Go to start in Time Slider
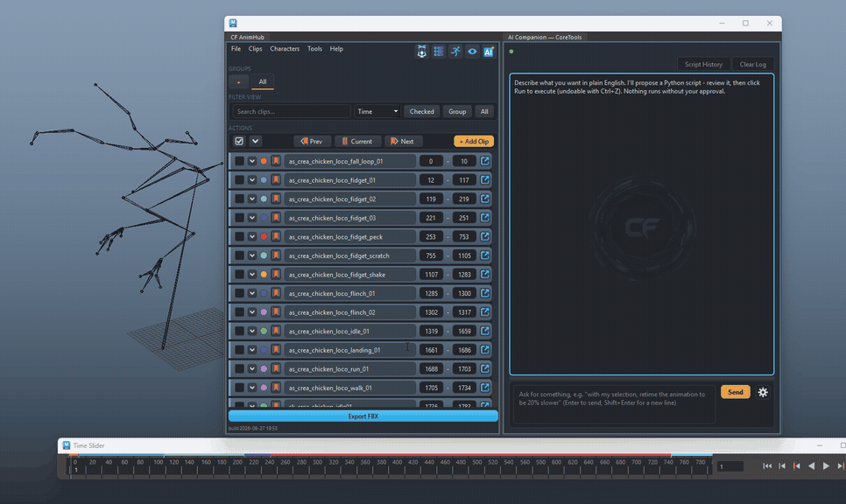This screenshot has width=846, height=504. tap(767, 466)
